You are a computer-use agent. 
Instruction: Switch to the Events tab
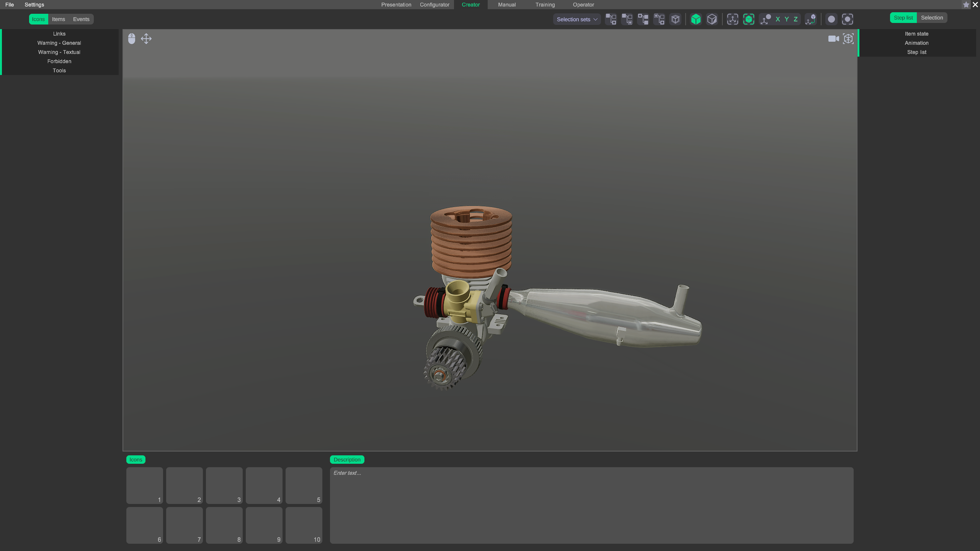pyautogui.click(x=81, y=19)
